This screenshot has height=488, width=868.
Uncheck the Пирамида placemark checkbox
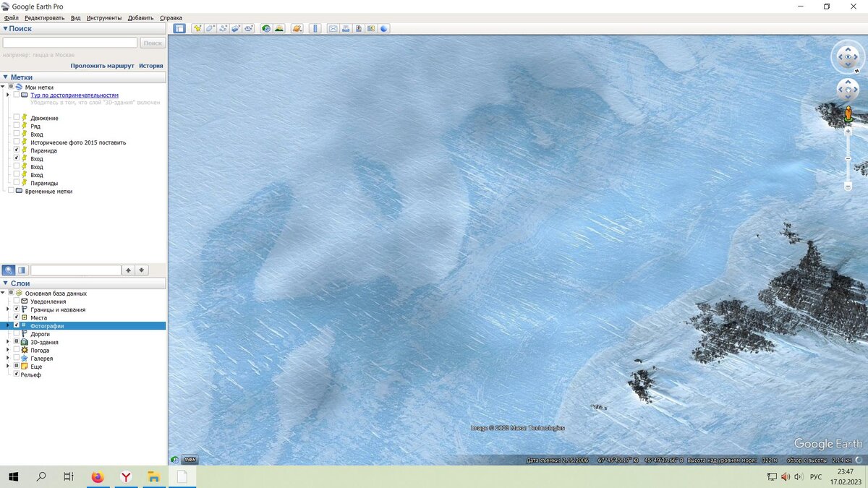(17, 150)
